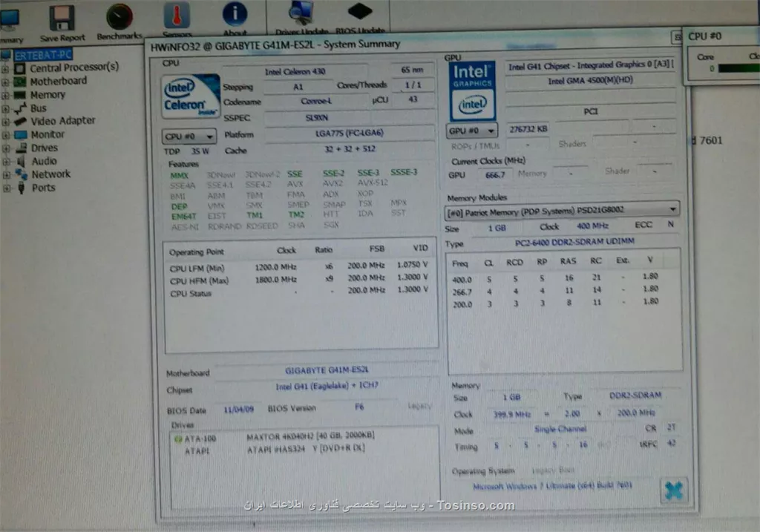Select the Ports plug icon
This screenshot has height=532, width=760.
point(22,188)
